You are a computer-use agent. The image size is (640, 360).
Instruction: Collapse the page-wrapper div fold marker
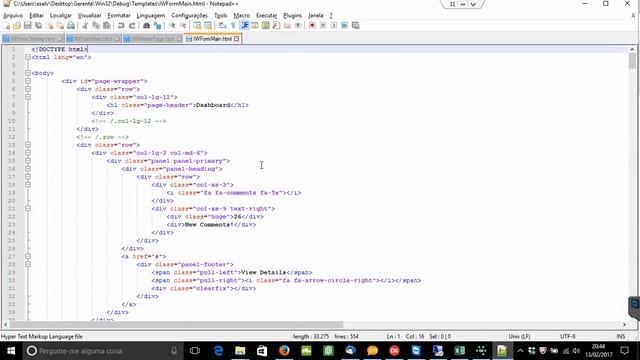pyautogui.click(x=28, y=81)
